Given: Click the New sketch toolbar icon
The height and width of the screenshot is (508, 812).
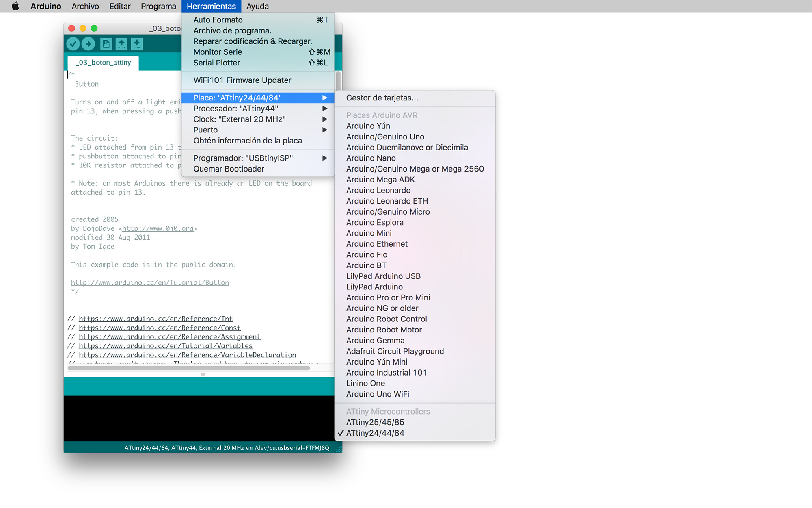Looking at the screenshot, I should click(x=106, y=43).
